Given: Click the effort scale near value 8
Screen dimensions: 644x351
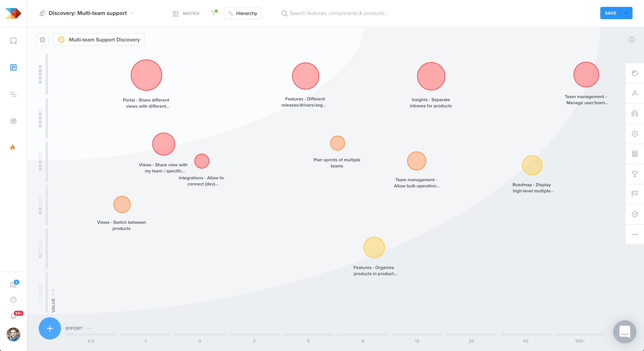Looking at the screenshot, I should click(x=363, y=334).
